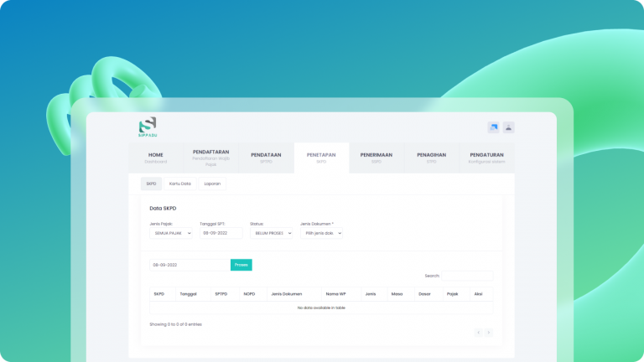The height and width of the screenshot is (362, 644).
Task: Open the user profile avatar icon
Action: (x=509, y=127)
